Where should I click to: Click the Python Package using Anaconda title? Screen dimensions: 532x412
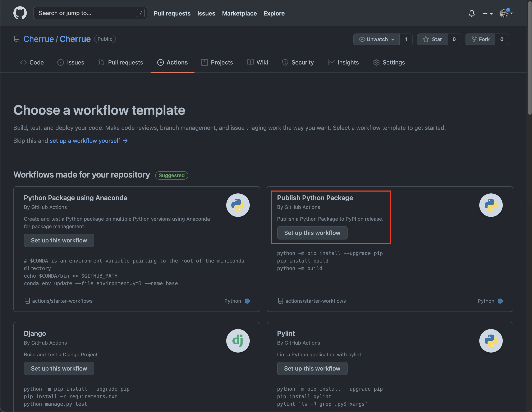[x=75, y=198]
